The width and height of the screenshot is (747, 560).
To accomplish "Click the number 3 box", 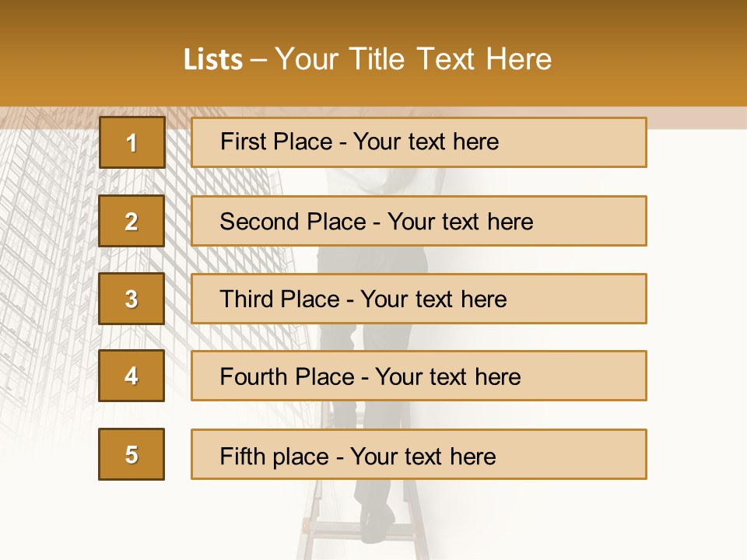I will click(132, 299).
